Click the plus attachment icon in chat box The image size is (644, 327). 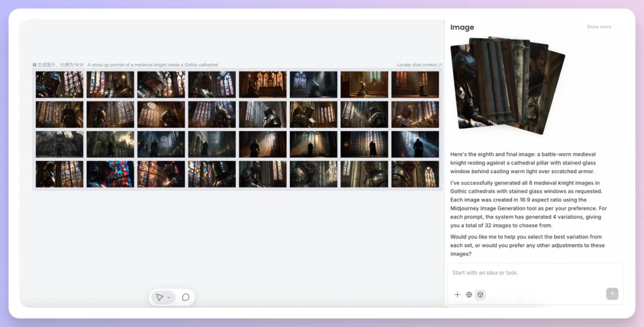coord(457,294)
